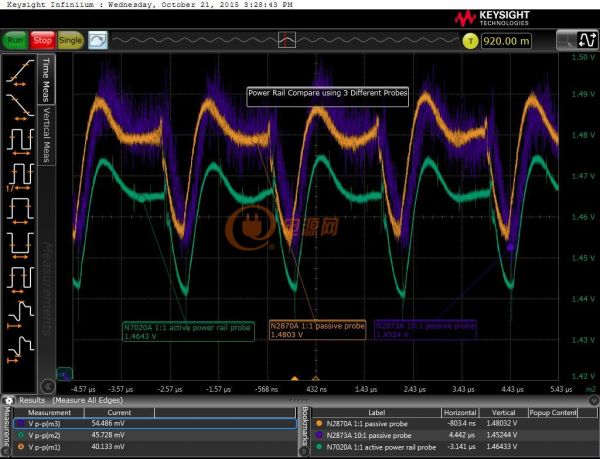Click the m2 axis label at bottom right
600x459 pixels.
[x=591, y=389]
